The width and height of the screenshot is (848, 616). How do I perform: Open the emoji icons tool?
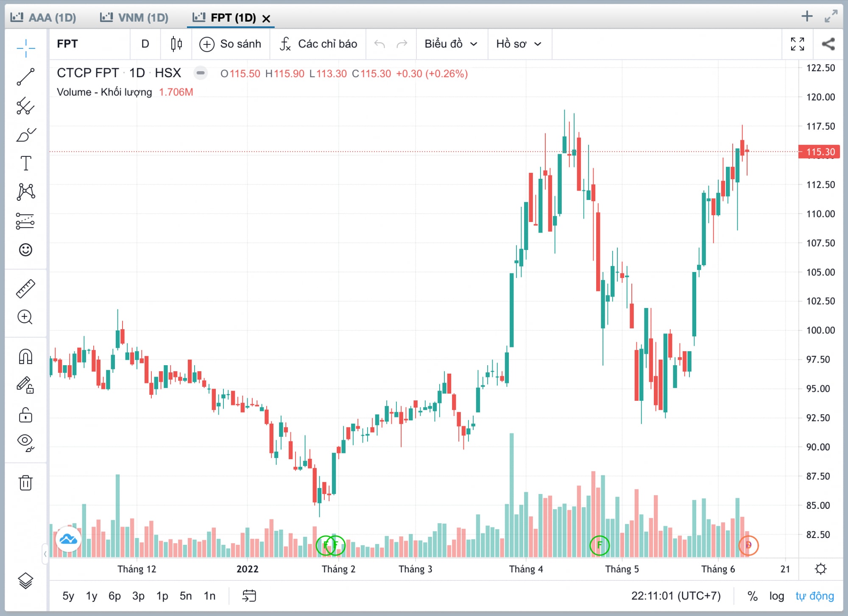tap(26, 250)
